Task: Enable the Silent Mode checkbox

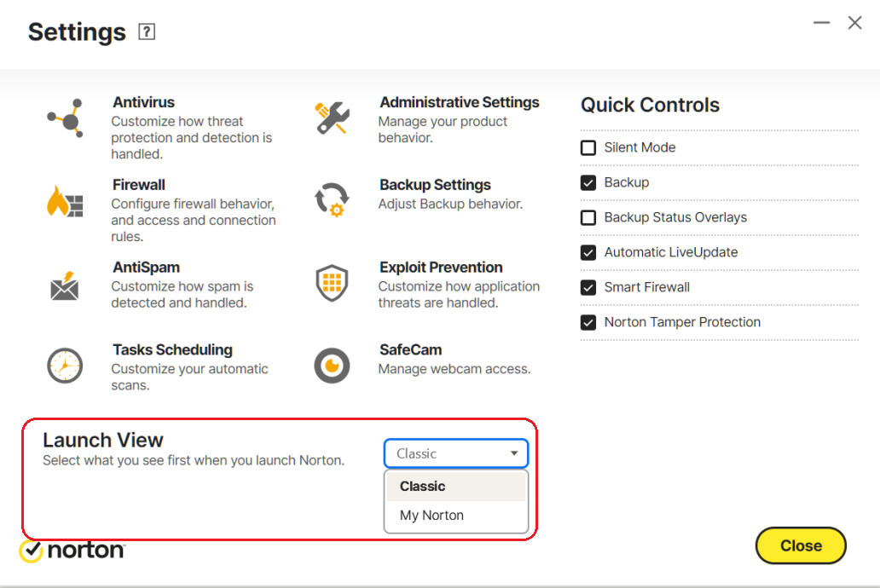Action: 588,148
